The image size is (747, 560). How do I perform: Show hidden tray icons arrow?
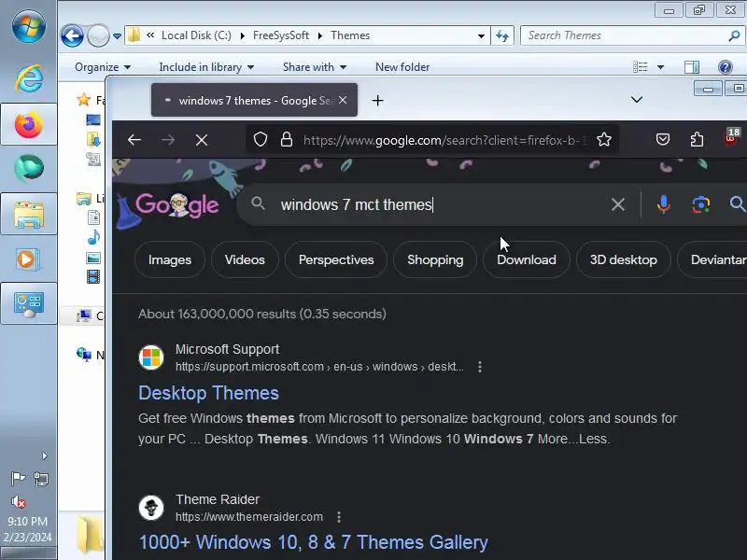(44, 456)
